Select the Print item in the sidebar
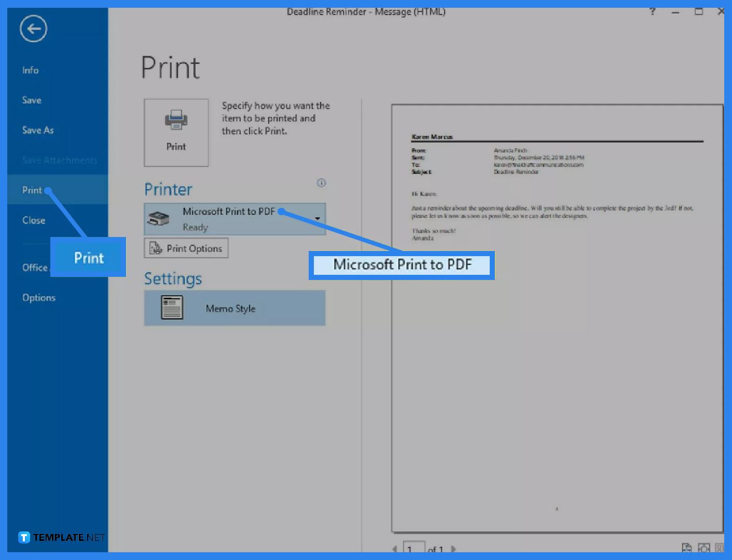Viewport: 732px width, 560px height. [x=31, y=190]
